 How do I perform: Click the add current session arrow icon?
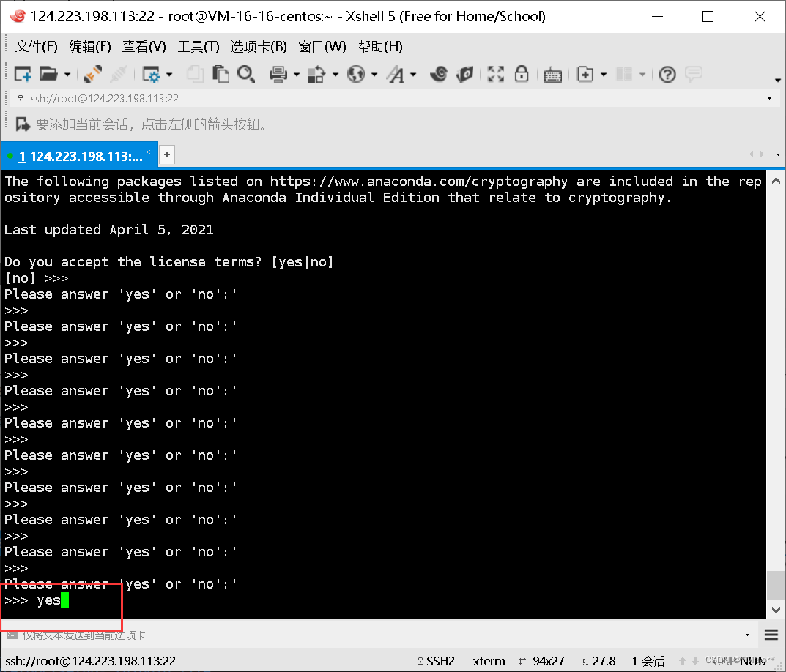click(23, 124)
